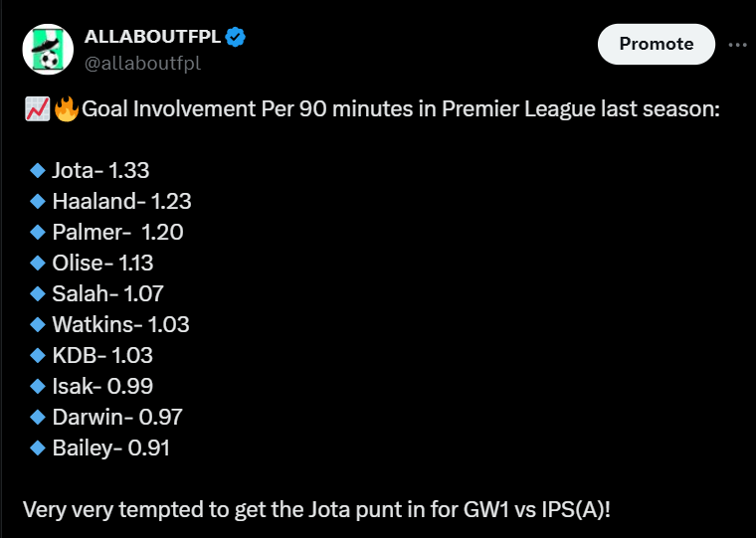Click the closing sentence about the Jota punt
The image size is (756, 538).
tap(316, 509)
